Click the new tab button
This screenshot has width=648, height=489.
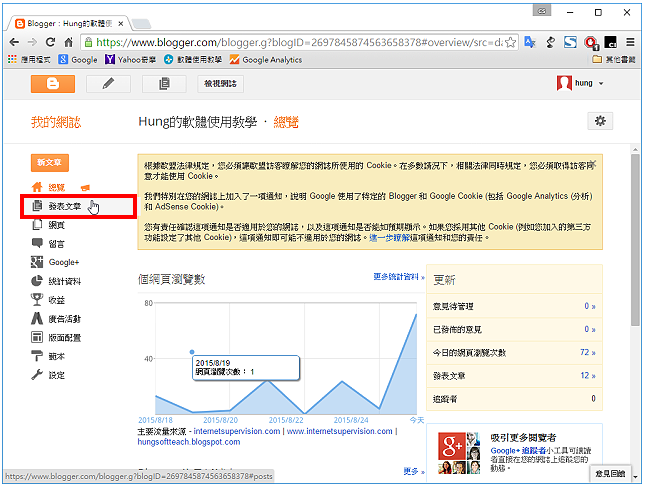click(x=141, y=24)
